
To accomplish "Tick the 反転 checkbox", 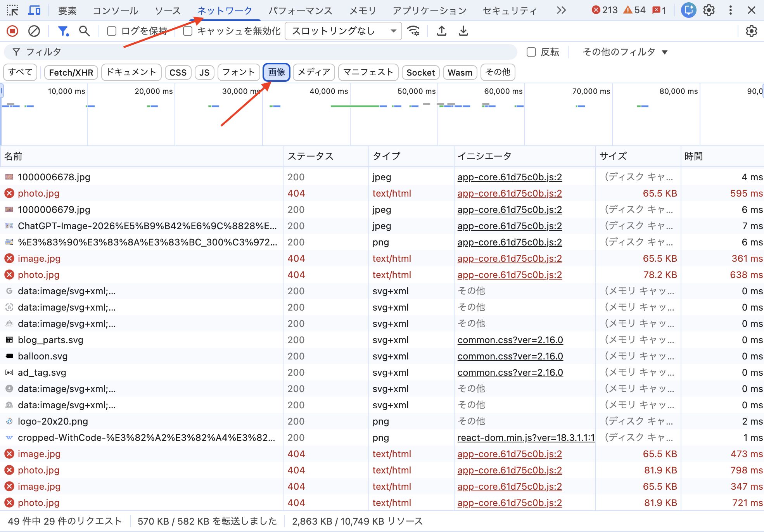I will click(x=531, y=52).
